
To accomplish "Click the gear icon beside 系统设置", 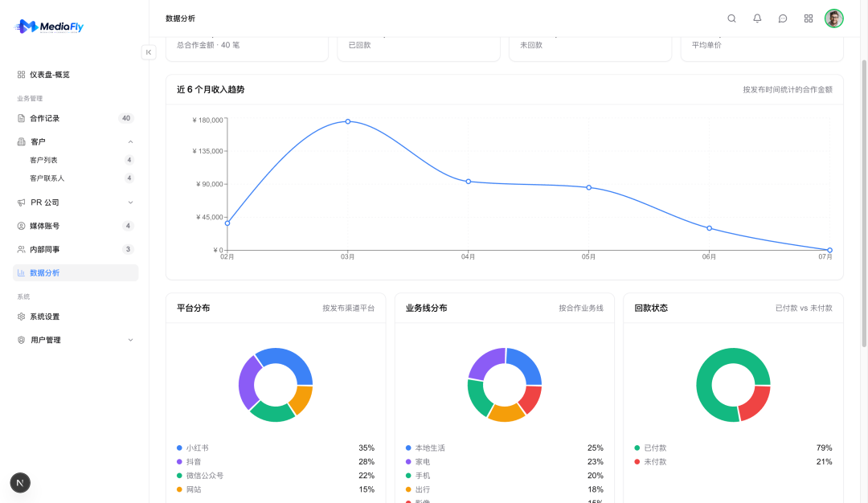I will point(21,317).
